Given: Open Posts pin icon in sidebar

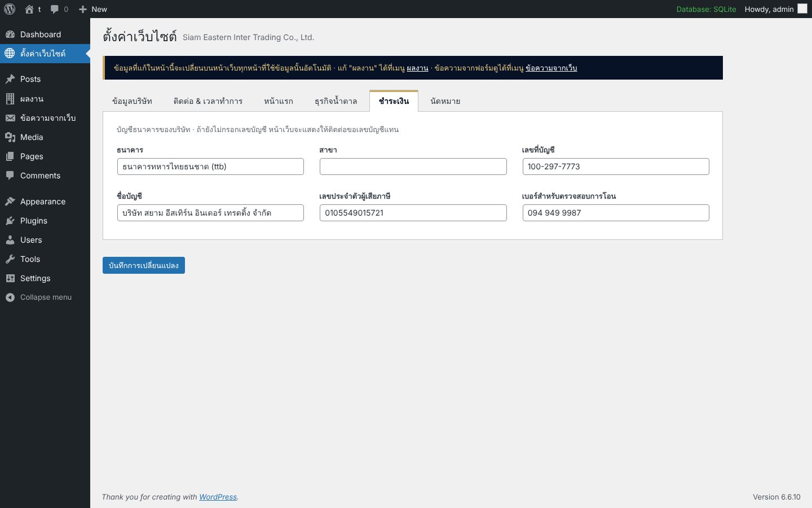Looking at the screenshot, I should coord(10,79).
